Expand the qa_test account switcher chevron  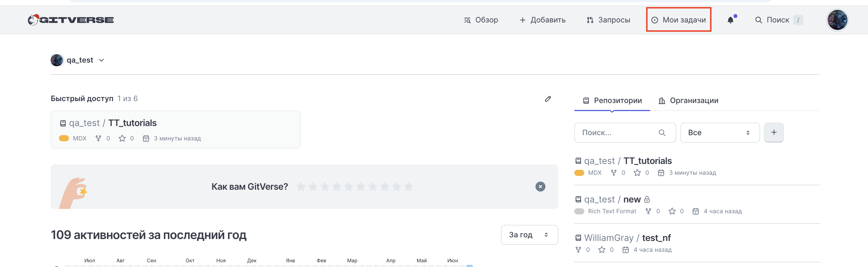click(x=101, y=60)
